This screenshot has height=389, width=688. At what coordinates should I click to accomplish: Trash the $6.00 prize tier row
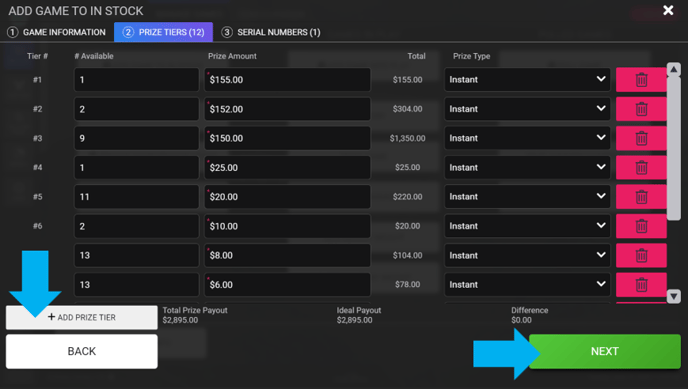click(641, 285)
